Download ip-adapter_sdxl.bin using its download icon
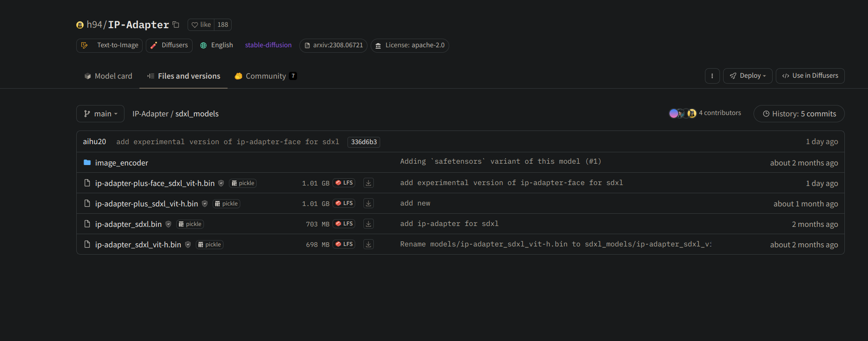 [368, 224]
